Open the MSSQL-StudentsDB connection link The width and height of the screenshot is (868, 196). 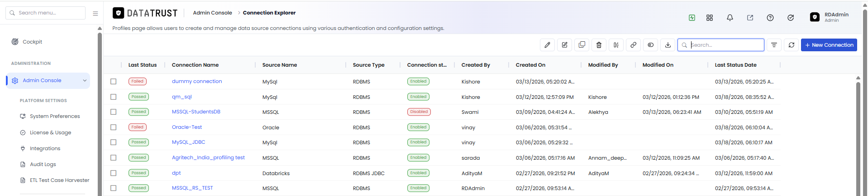(196, 112)
